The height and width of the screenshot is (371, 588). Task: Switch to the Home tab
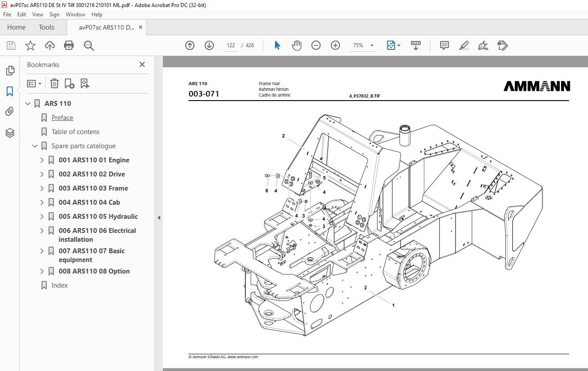pos(16,27)
